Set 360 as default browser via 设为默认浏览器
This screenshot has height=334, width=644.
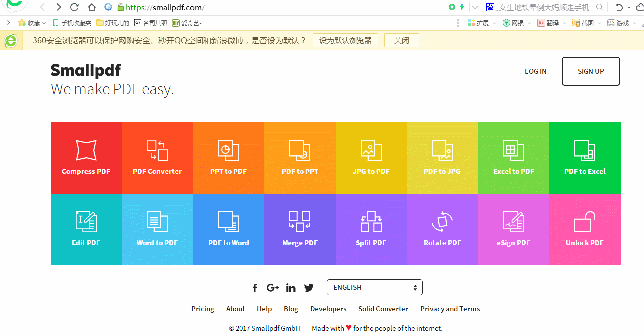point(345,41)
